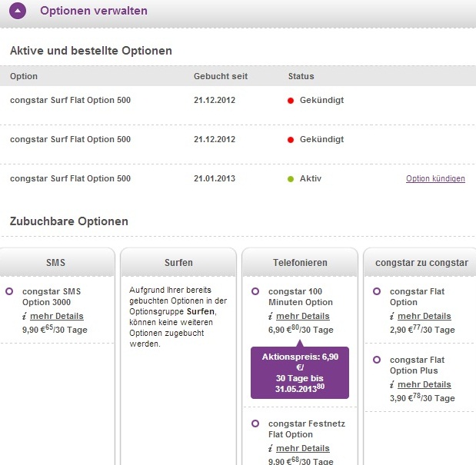Open mehr Details for 100 Minuten Option

pyautogui.click(x=302, y=316)
